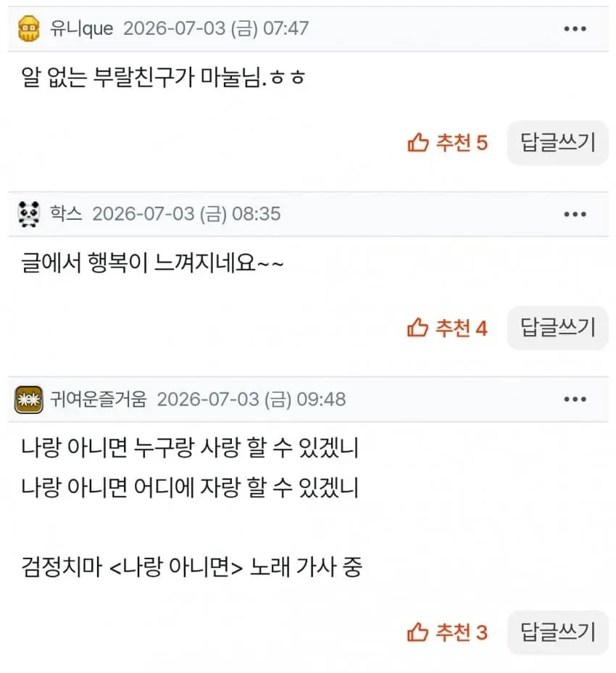Recommend 귀여운즐거움's comment via thumbs-up 추천 3
Image resolution: width=616 pixels, height=673 pixels.
[447, 632]
